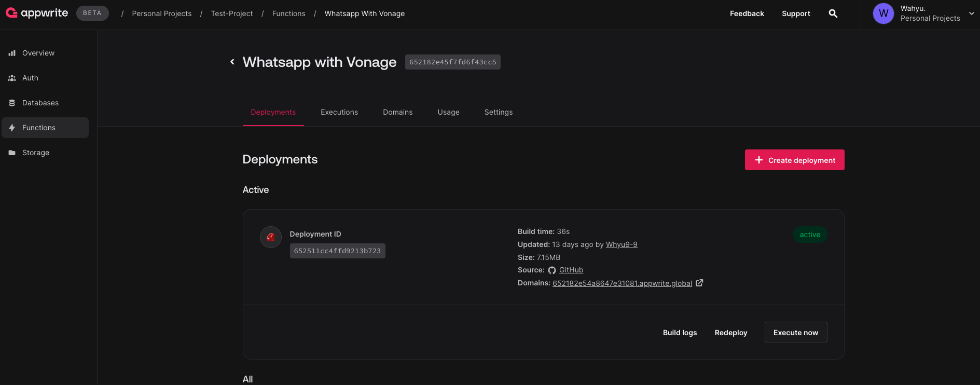This screenshot has height=385, width=980.
Task: Copy deployment ID 652511cc4ffd9213b723
Action: click(338, 251)
